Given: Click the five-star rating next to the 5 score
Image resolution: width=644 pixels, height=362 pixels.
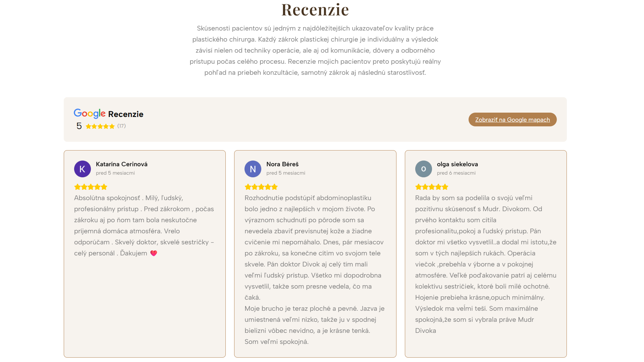Looking at the screenshot, I should 100,126.
